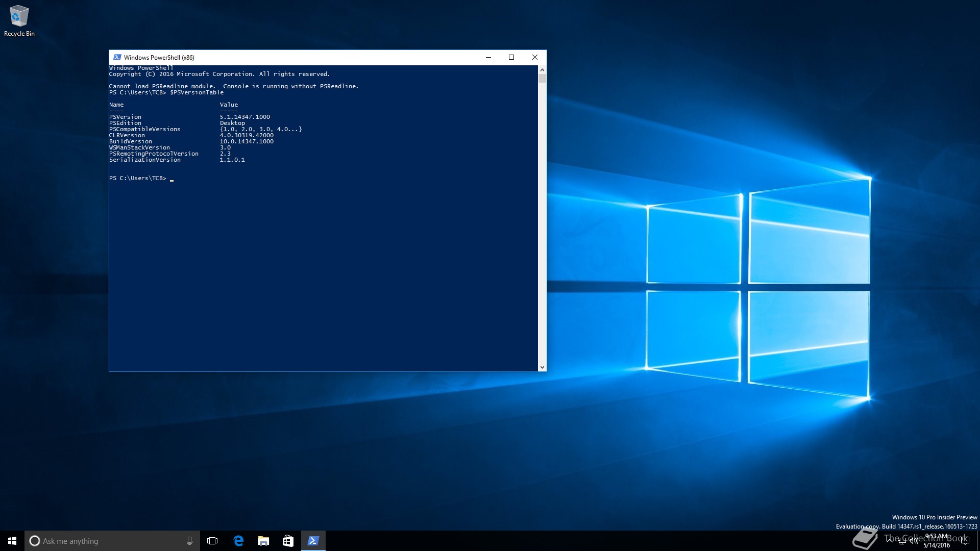
Task: Open File Explorer from the taskbar
Action: (263, 541)
